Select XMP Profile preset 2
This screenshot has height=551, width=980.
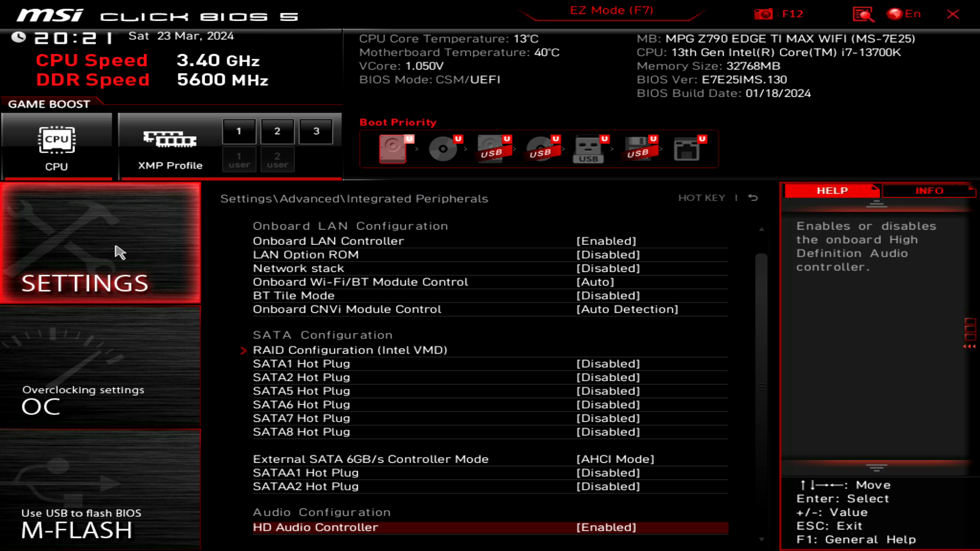click(x=277, y=131)
